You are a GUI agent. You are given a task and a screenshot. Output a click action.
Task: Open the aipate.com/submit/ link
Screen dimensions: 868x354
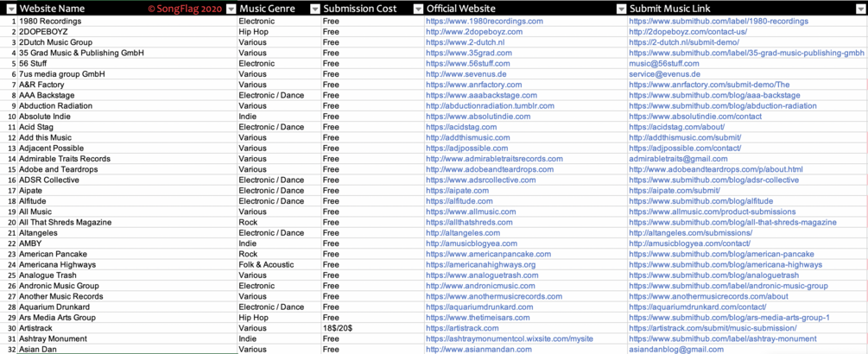coord(675,190)
